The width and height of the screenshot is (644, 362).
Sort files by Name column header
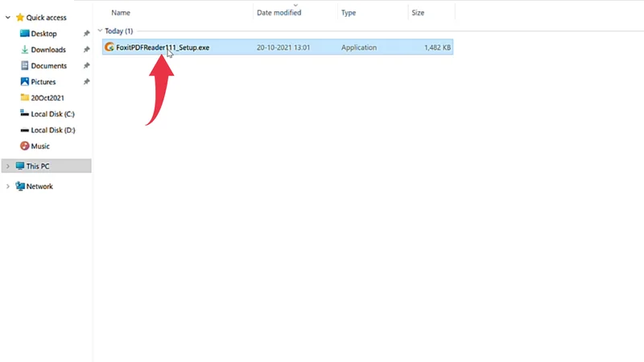pyautogui.click(x=121, y=13)
